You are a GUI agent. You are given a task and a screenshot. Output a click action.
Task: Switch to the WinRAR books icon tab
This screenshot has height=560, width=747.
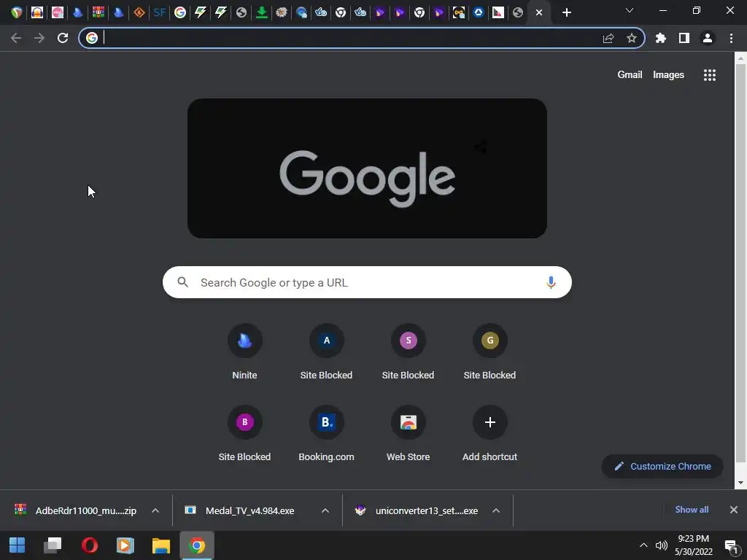point(98,12)
